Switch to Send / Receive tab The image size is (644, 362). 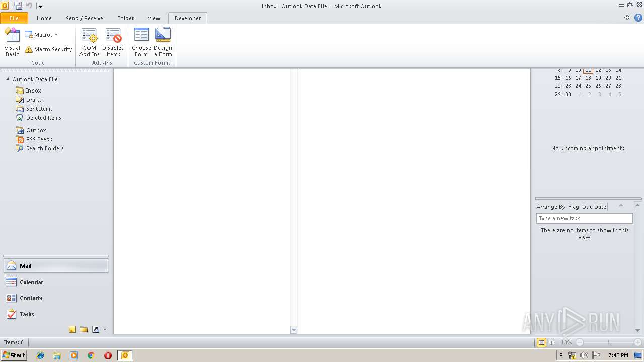(85, 18)
